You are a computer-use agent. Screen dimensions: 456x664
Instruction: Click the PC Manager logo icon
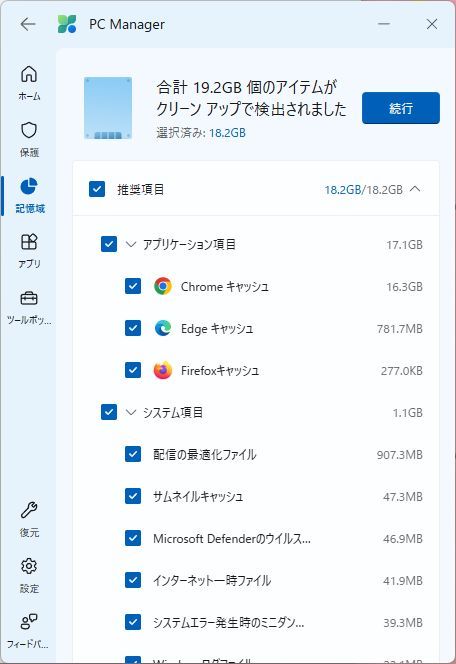tap(67, 24)
